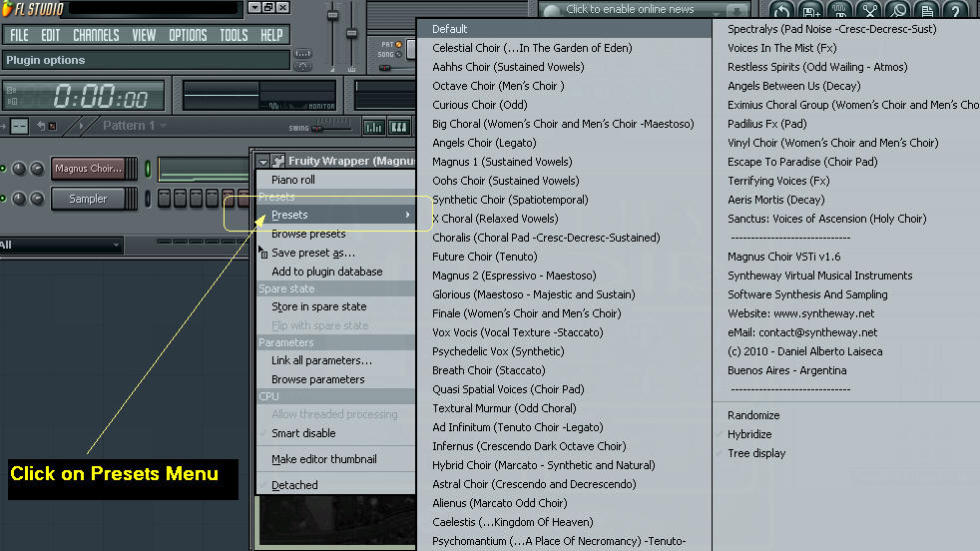Toggle Sampler channel select light
The image size is (980, 551).
(x=148, y=199)
